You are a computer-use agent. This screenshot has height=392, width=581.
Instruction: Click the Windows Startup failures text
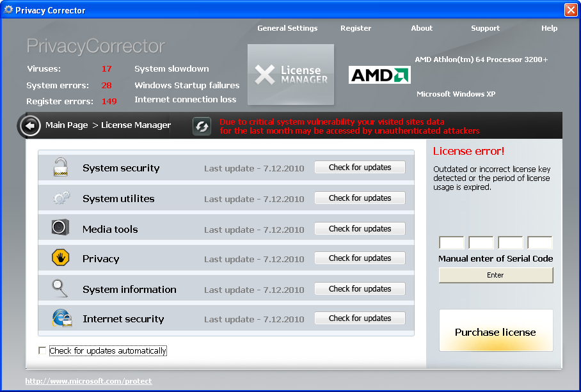pos(187,86)
